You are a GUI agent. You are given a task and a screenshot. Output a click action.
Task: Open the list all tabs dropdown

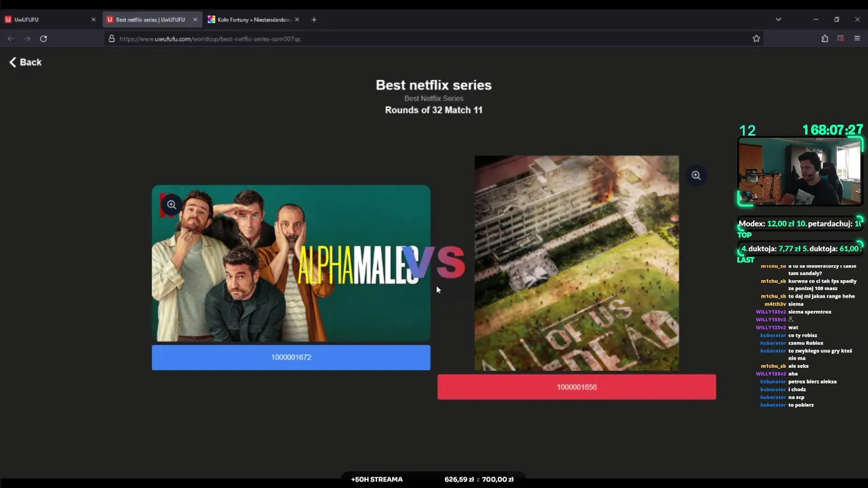778,20
